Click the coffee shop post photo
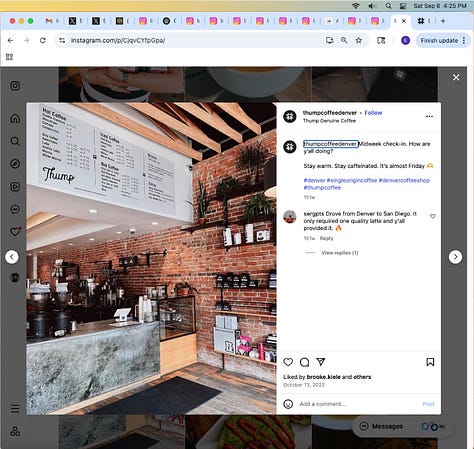The width and height of the screenshot is (474, 449). [x=151, y=258]
